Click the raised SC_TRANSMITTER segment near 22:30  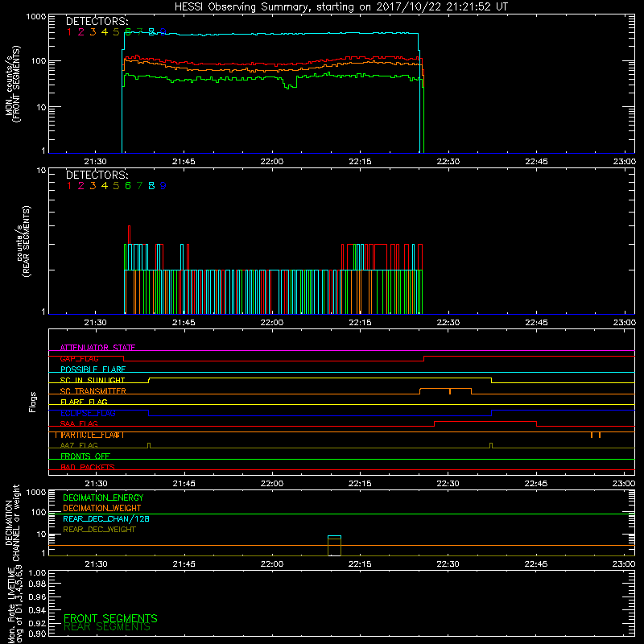pyautogui.click(x=446, y=391)
